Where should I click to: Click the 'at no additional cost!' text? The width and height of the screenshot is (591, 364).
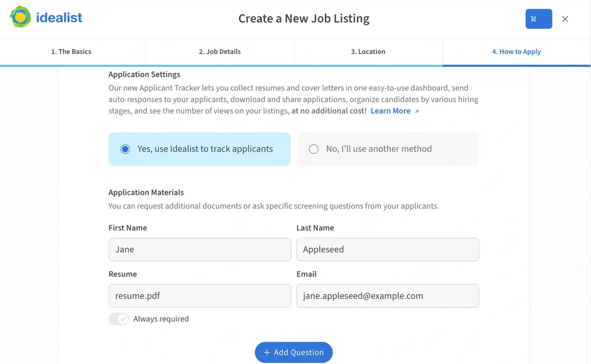pos(329,111)
